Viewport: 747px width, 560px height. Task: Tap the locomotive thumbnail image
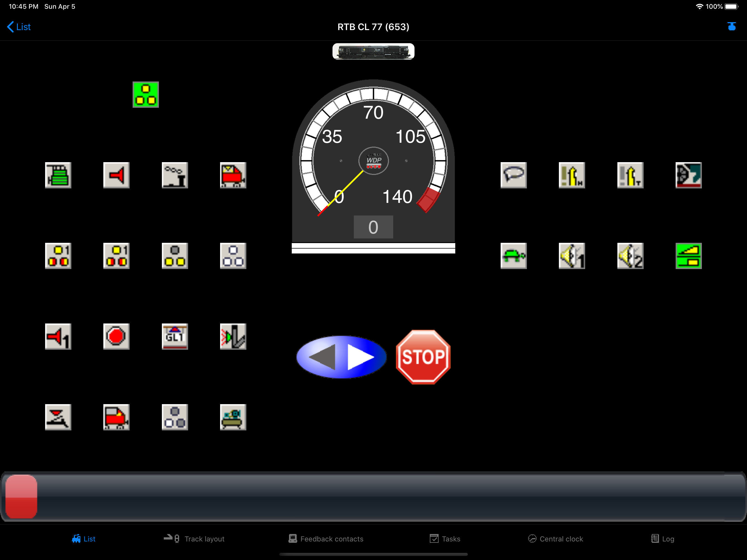click(x=373, y=51)
